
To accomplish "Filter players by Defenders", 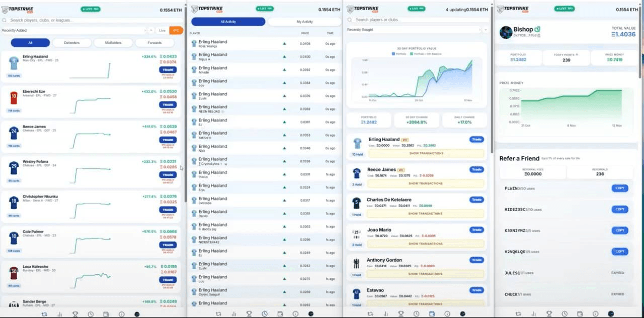I will pos(72,43).
